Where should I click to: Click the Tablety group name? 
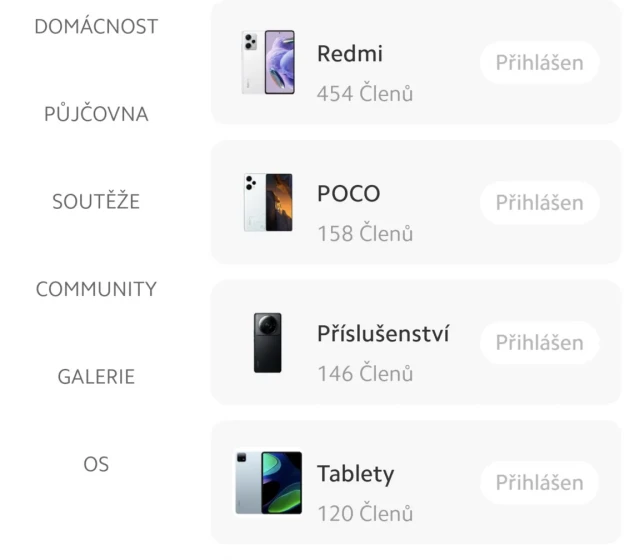356,474
